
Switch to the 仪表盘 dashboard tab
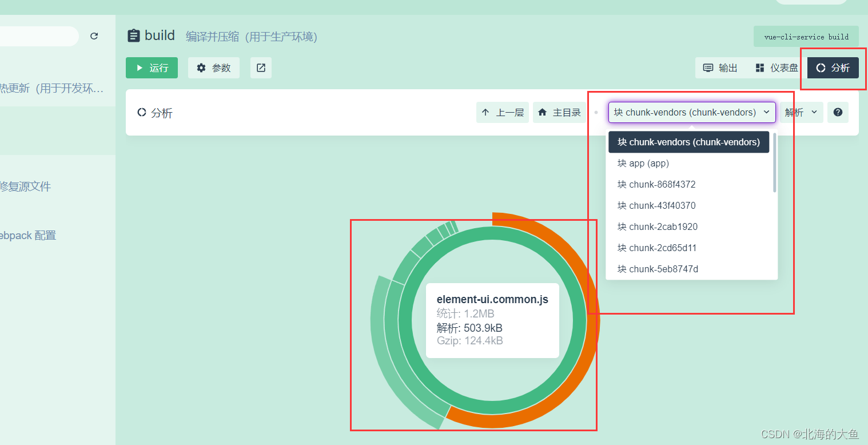pos(777,67)
